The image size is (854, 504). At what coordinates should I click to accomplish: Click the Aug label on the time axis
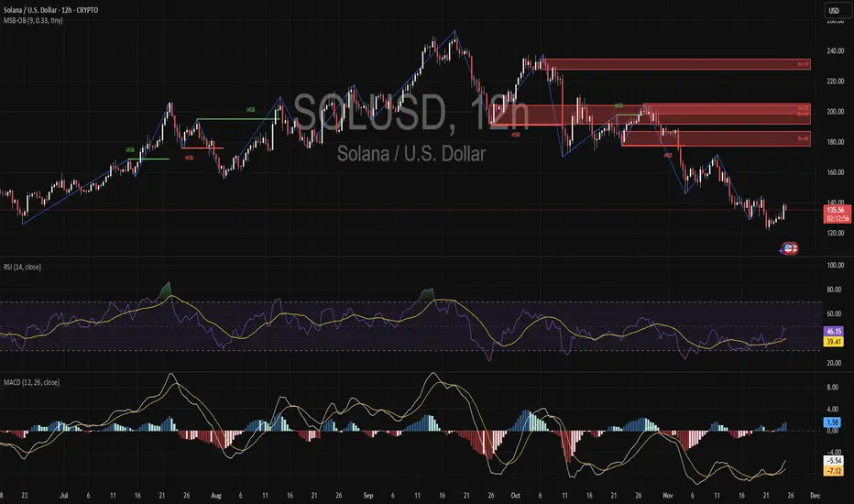(215, 495)
